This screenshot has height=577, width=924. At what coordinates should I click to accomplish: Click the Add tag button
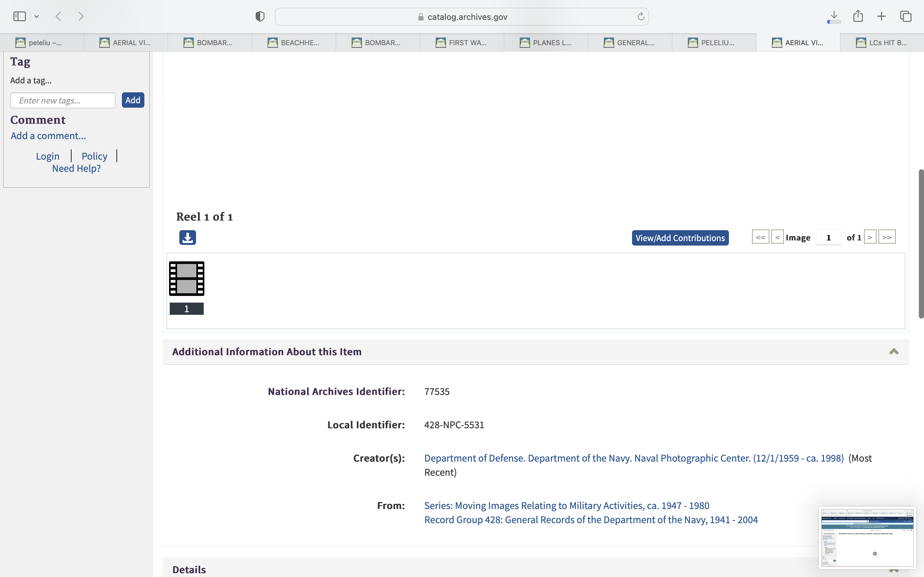(x=133, y=100)
